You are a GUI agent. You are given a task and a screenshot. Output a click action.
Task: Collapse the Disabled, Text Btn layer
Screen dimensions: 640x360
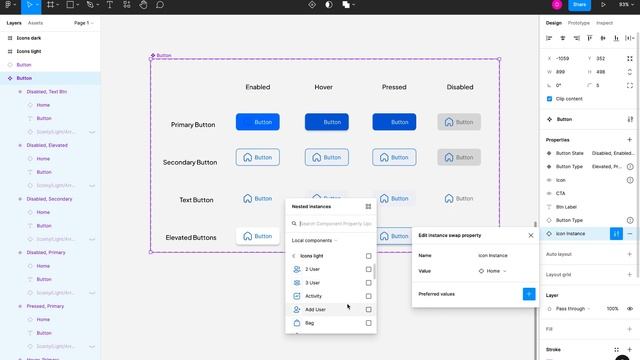click(20, 92)
